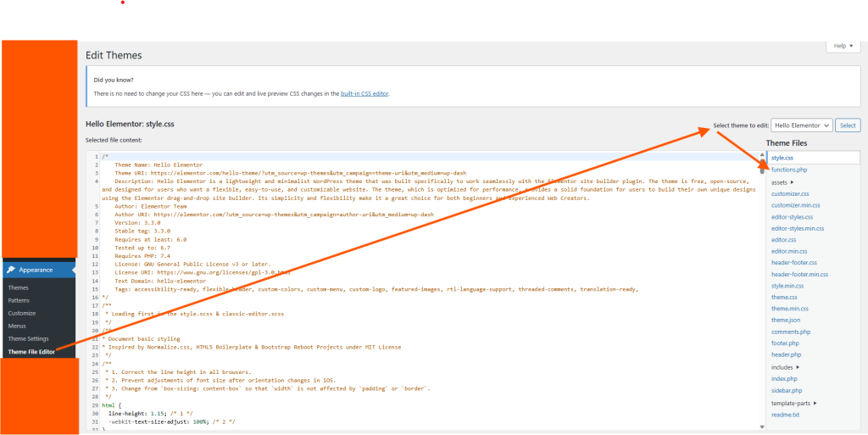Open editor.css file
This screenshot has height=435, width=868.
(x=783, y=240)
